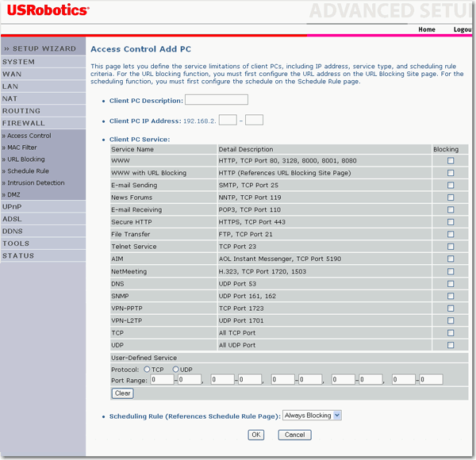Enable SNMP blocking checkbox
This screenshot has height=460, width=476.
(451, 296)
